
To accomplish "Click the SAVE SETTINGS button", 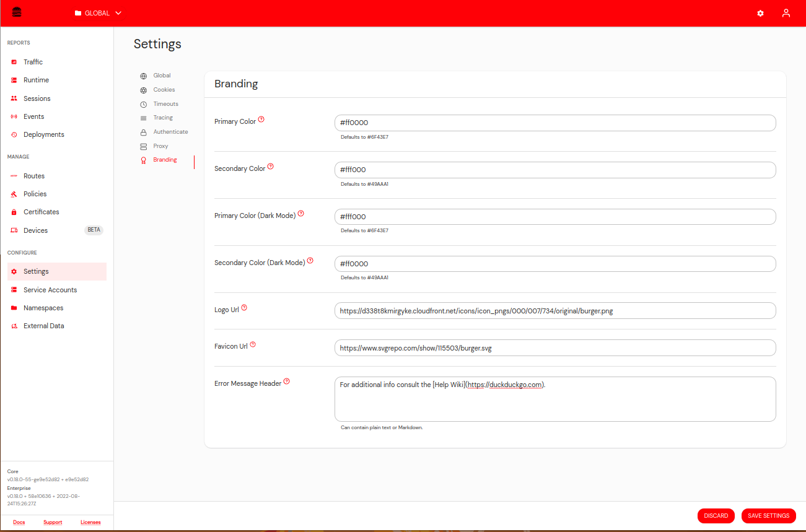I will (768, 515).
